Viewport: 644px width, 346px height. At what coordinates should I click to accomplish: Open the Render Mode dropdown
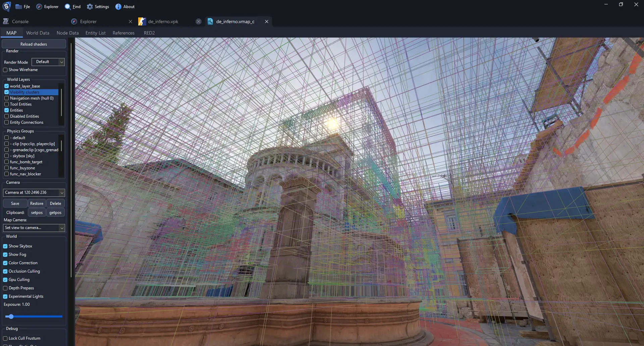tap(48, 62)
